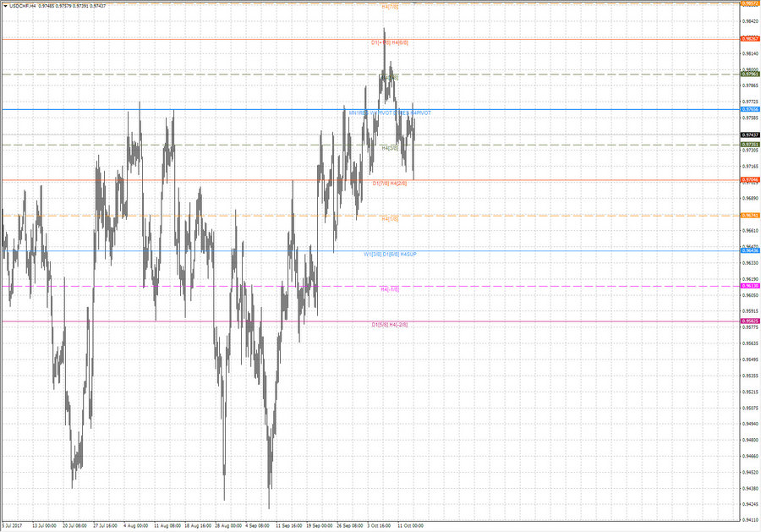Click the D1[7/8] H4[2/8] label
761x532 pixels.
(x=390, y=184)
